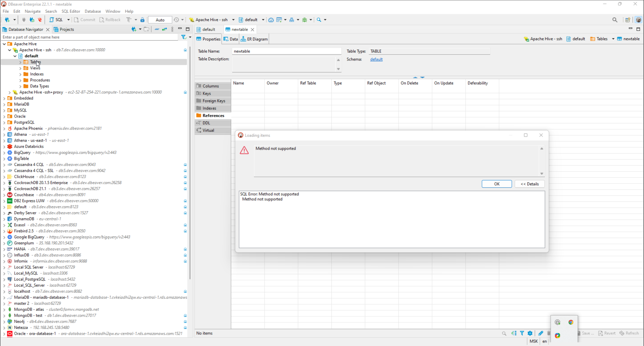Close the newtable editor tab
The image size is (644, 346).
click(253, 29)
